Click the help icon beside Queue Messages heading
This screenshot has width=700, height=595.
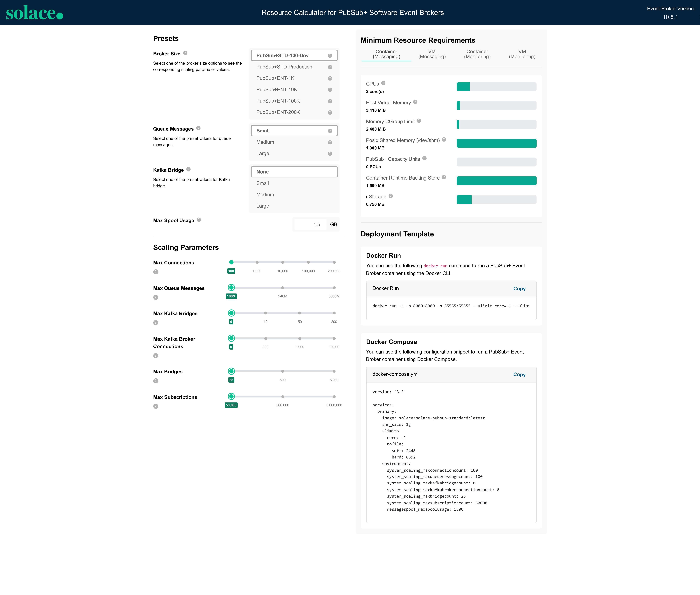(198, 128)
